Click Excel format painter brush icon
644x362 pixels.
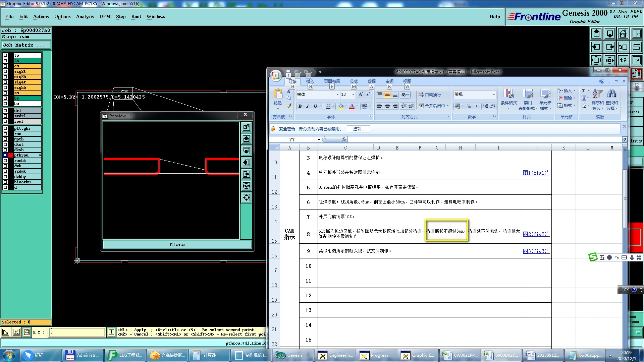[x=289, y=106]
